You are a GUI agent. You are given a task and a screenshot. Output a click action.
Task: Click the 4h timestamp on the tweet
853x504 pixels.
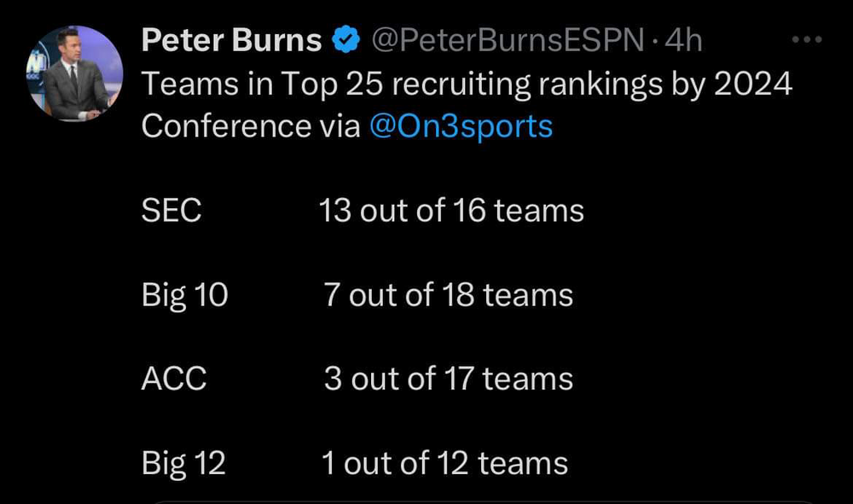pos(682,40)
